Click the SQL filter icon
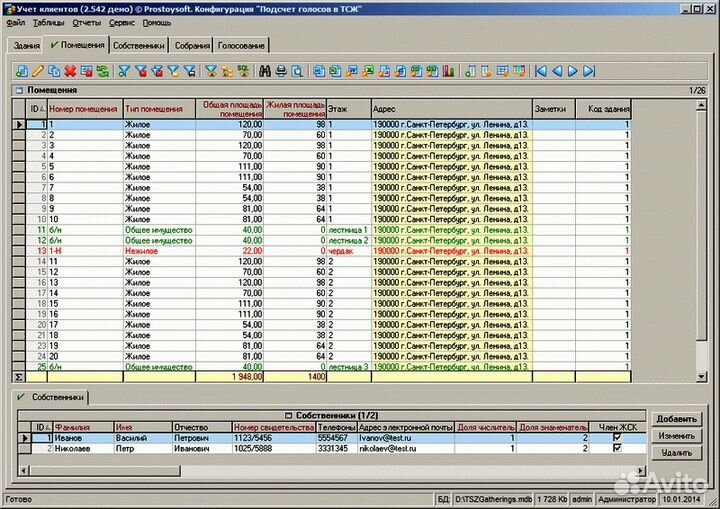Viewport: 720px width, 509px height. 242,71
